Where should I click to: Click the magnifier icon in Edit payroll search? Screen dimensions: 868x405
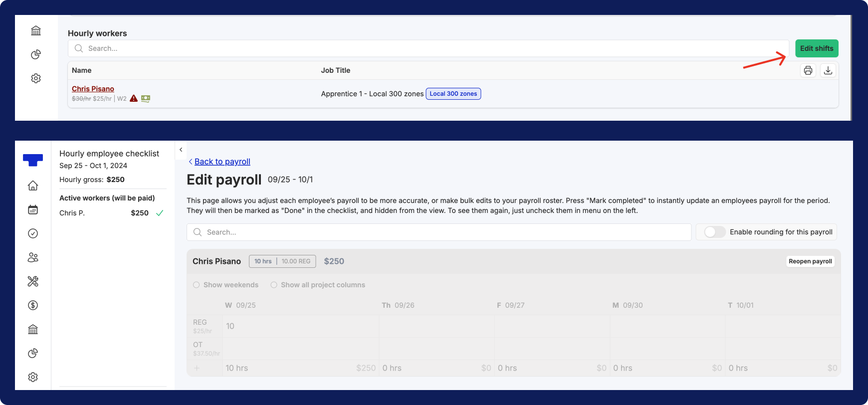[198, 232]
